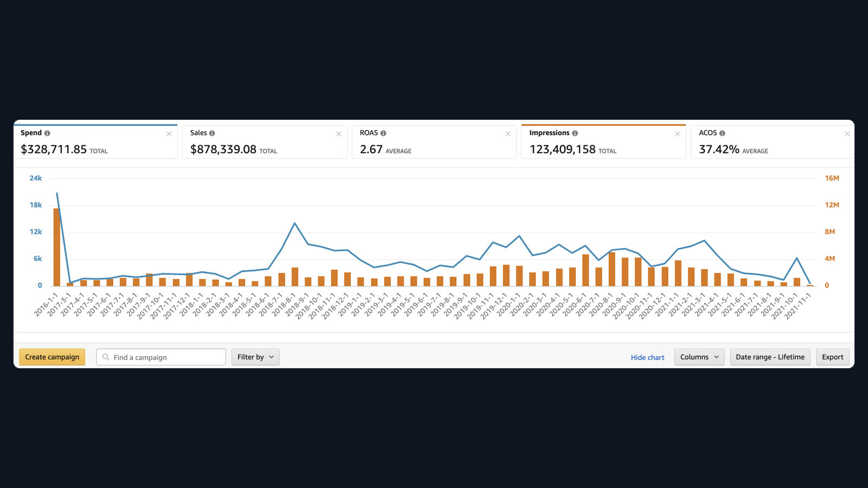Image resolution: width=868 pixels, height=488 pixels.
Task: Select the Sales metric card
Action: tap(265, 142)
